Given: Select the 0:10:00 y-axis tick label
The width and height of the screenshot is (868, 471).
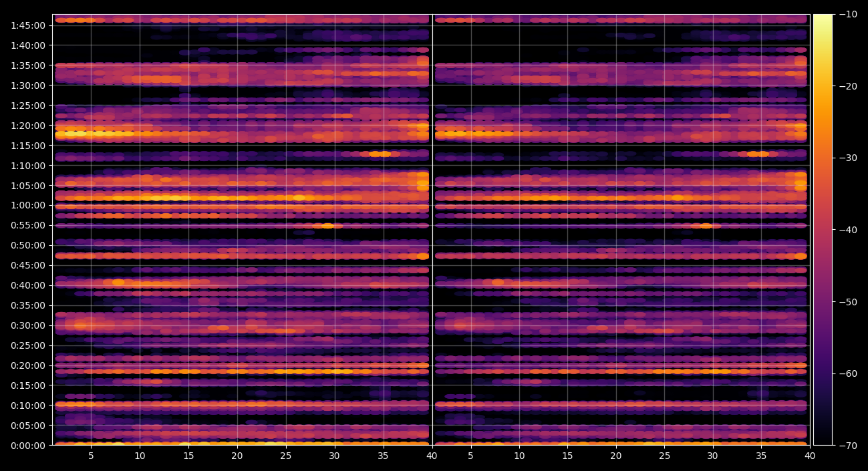Looking at the screenshot, I should (28, 406).
